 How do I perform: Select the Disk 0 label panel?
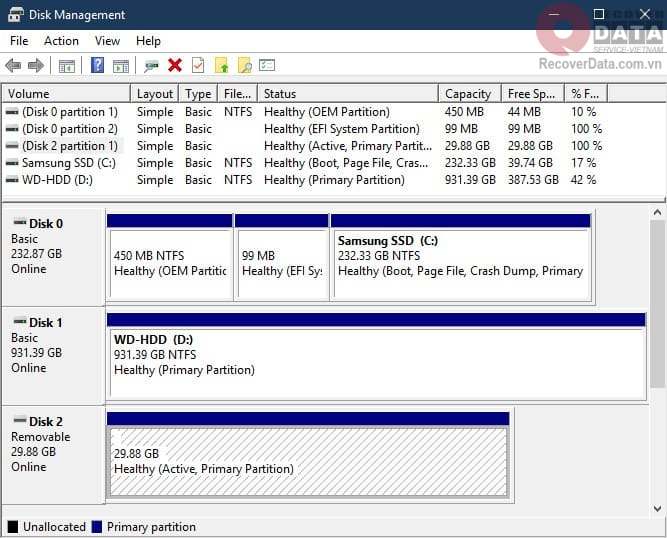point(54,257)
